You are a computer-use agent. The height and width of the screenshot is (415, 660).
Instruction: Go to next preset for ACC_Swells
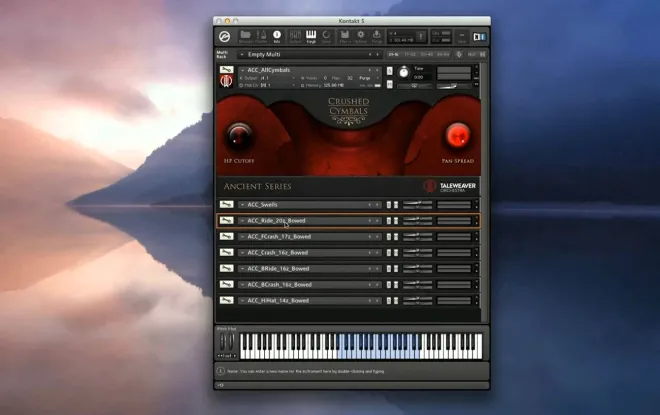[x=377, y=205]
